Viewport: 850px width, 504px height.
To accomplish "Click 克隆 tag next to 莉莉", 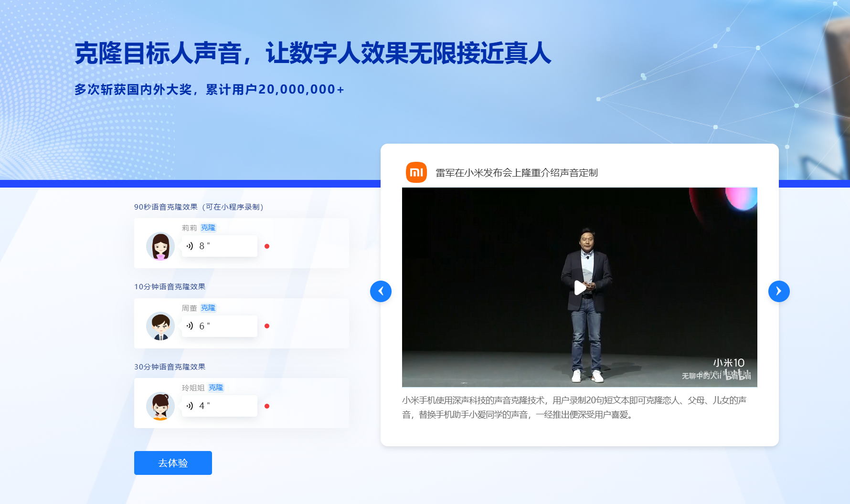I will click(208, 228).
